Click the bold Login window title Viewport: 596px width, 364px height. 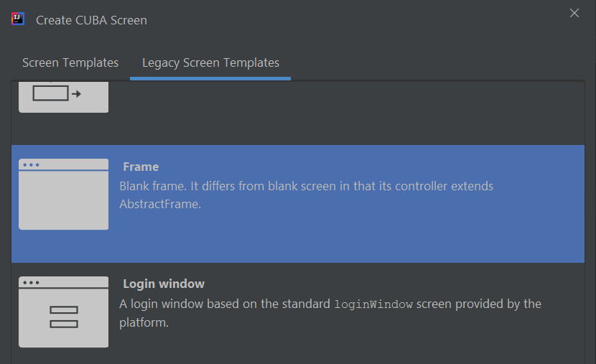click(164, 284)
